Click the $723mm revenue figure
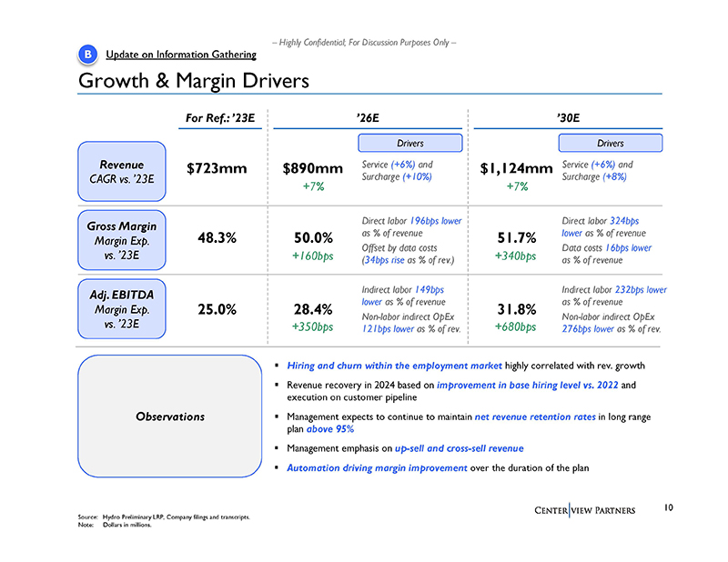Image resolution: width=728 pixels, height=562 pixels. click(218, 169)
